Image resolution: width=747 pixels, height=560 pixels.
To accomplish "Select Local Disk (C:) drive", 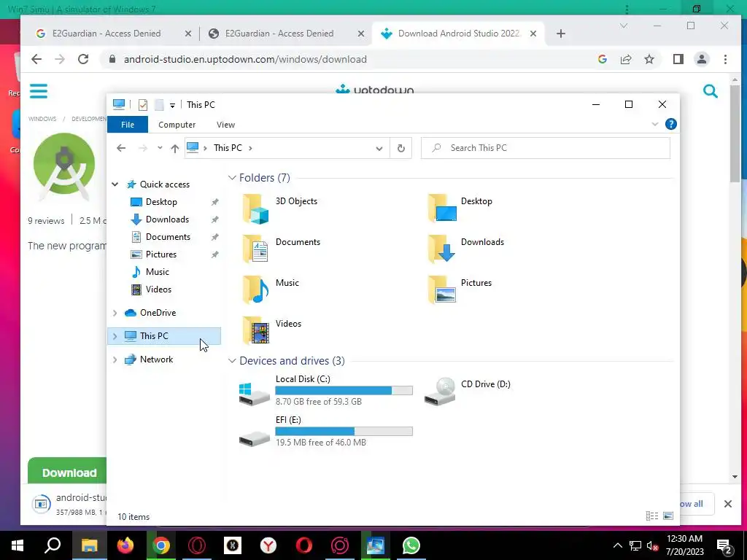I will coord(325,391).
